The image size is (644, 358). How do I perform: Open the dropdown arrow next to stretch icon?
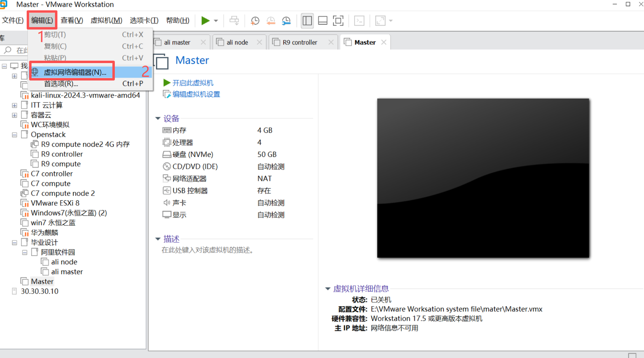tap(391, 21)
